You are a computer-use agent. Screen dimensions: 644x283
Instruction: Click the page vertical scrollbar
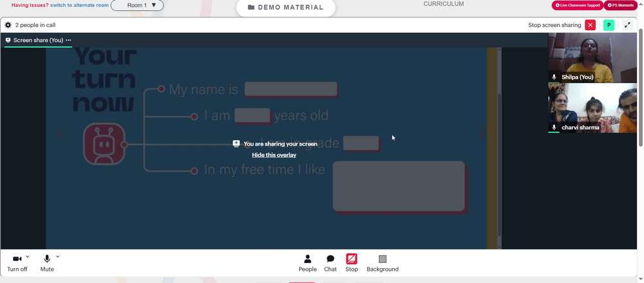[641, 87]
